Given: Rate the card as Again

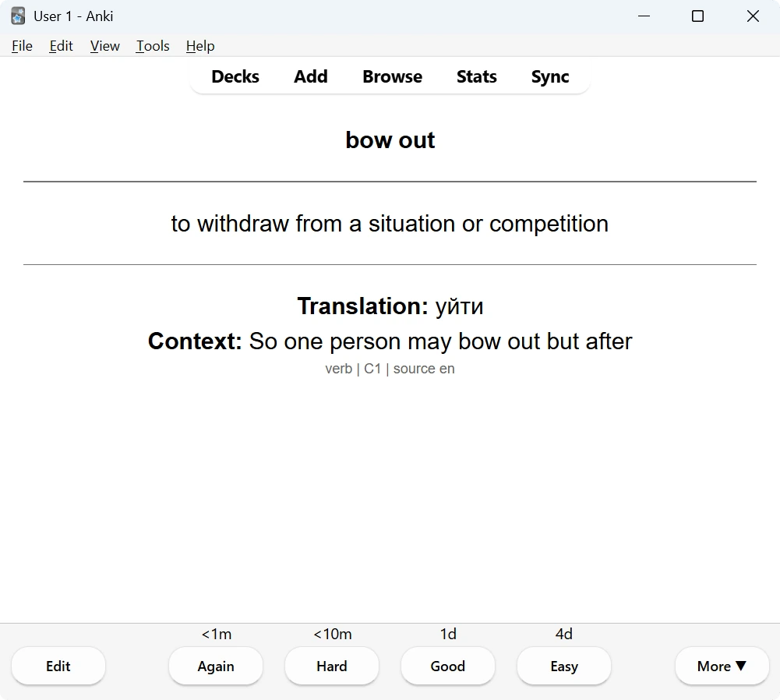Looking at the screenshot, I should tap(216, 666).
